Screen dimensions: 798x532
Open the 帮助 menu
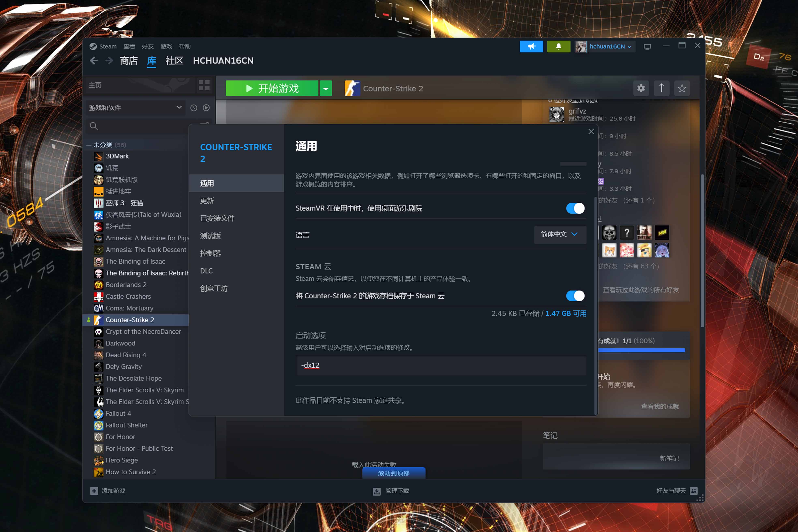pyautogui.click(x=185, y=46)
